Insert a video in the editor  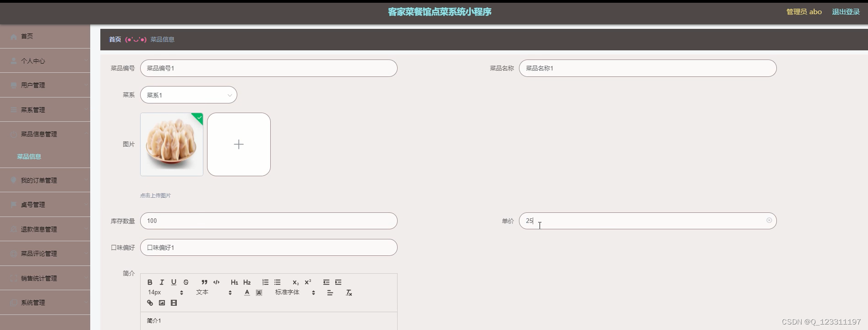click(174, 303)
